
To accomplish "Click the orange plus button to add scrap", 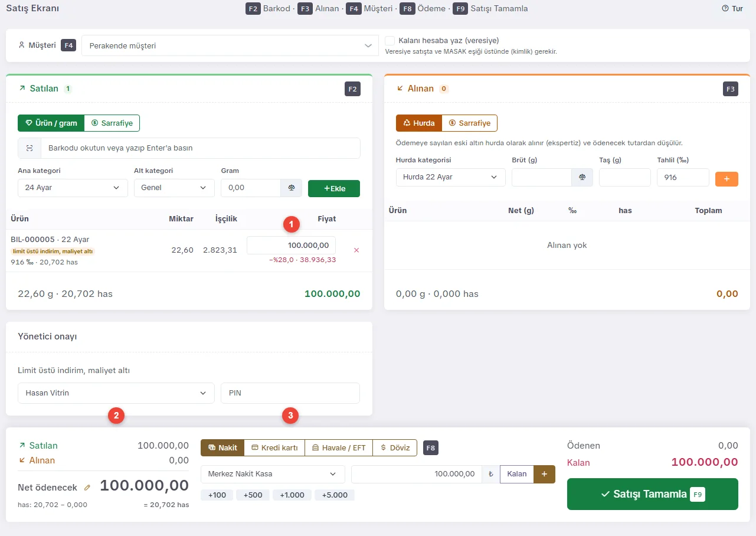I will [726, 178].
